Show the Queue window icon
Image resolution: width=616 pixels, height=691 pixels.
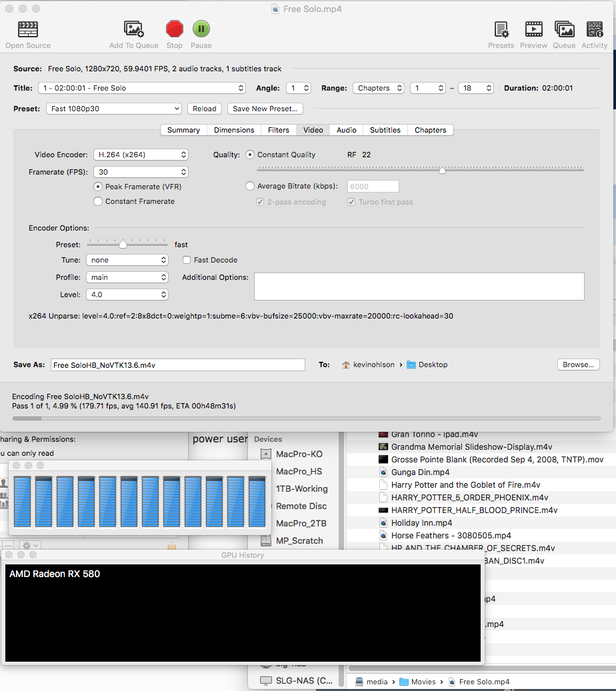564,29
